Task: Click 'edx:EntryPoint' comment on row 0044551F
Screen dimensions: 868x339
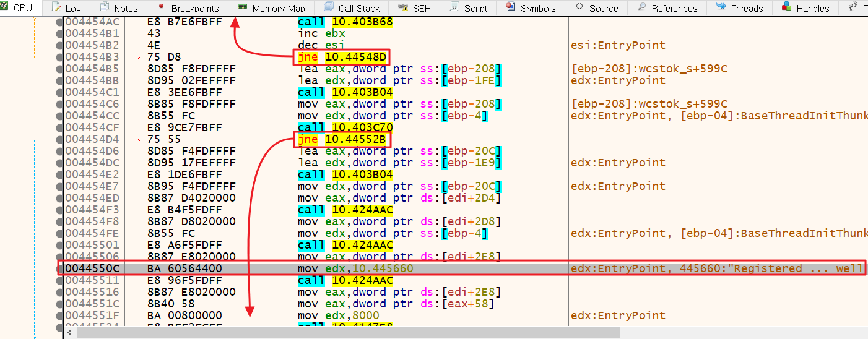Action: [x=618, y=315]
